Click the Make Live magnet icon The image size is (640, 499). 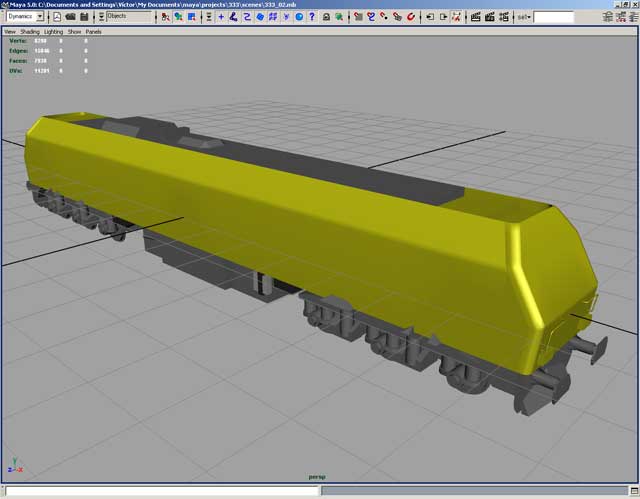pos(412,17)
